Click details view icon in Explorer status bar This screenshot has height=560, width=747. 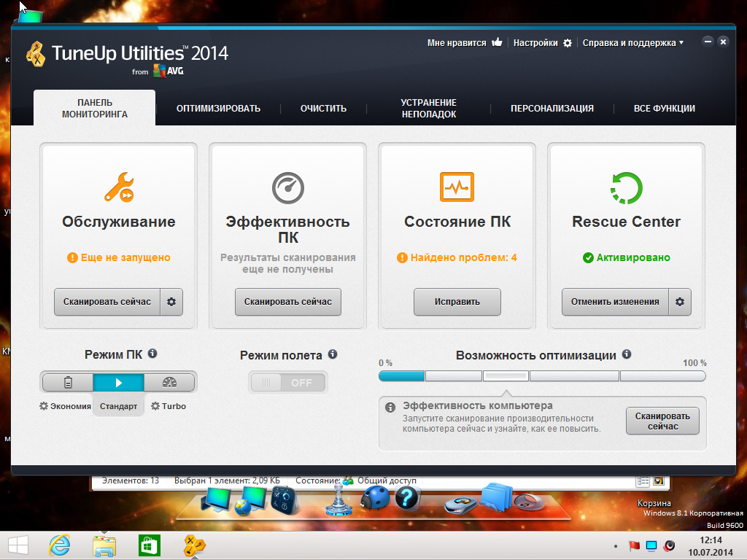point(643,481)
